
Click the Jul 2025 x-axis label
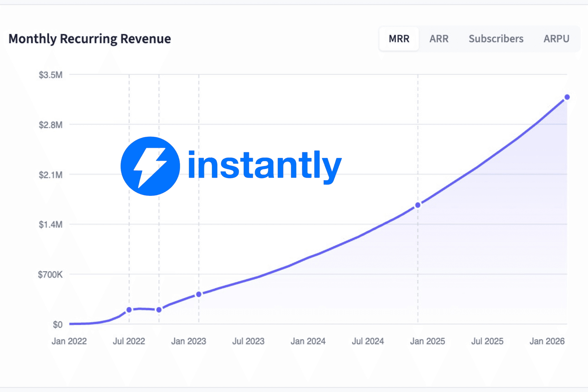(x=488, y=341)
